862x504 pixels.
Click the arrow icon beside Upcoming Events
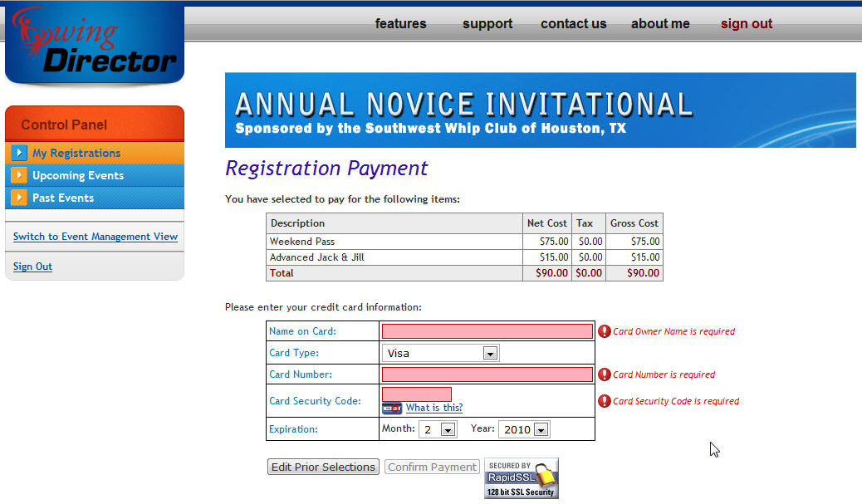pos(19,174)
